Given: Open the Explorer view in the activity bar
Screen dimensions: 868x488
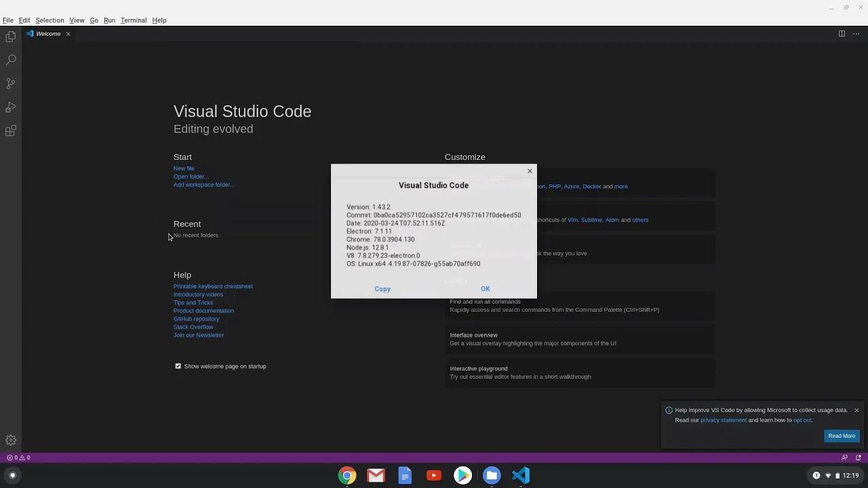Looking at the screenshot, I should pyautogui.click(x=10, y=36).
